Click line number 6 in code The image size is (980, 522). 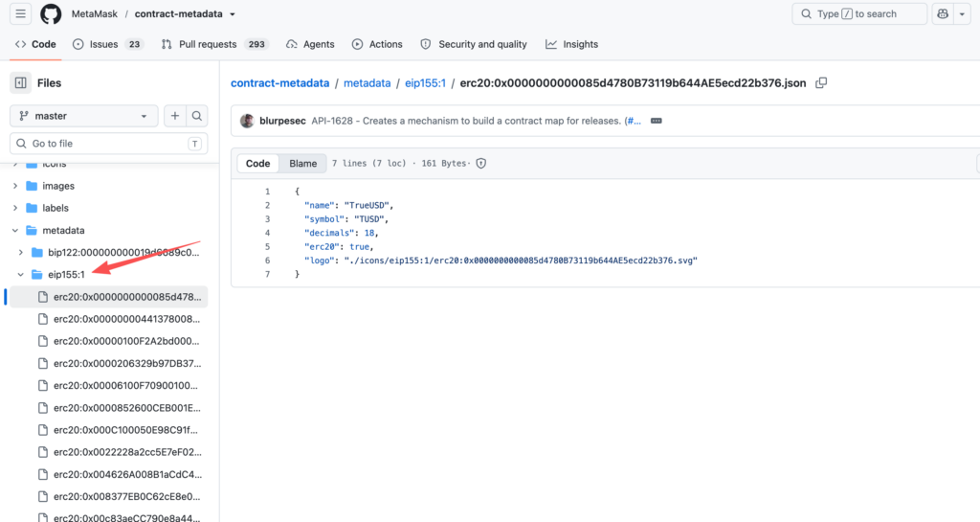pyautogui.click(x=268, y=261)
